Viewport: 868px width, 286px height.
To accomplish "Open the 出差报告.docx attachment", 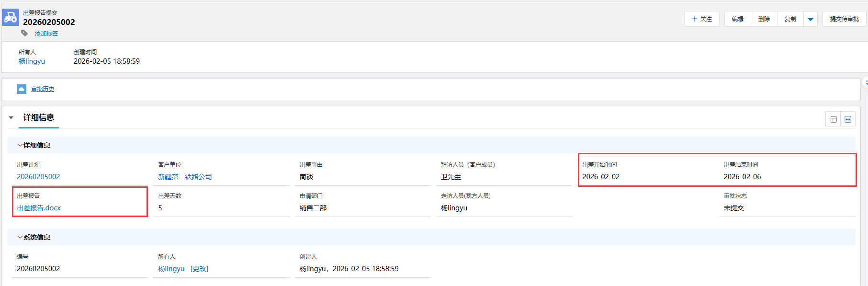I will [39, 208].
